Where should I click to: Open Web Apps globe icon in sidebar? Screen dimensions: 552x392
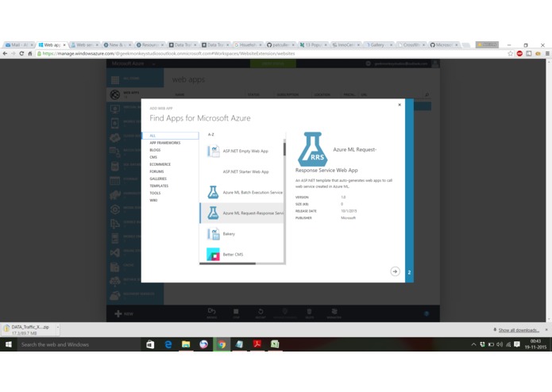coord(115,94)
